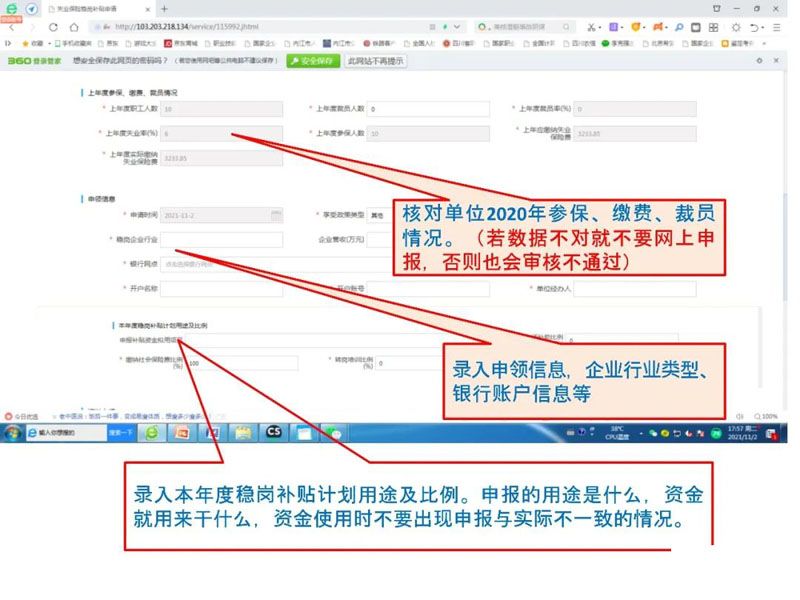Image resolution: width=800 pixels, height=600 pixels.
Task: Click the 开户名称 text field
Action: pyautogui.click(x=222, y=289)
